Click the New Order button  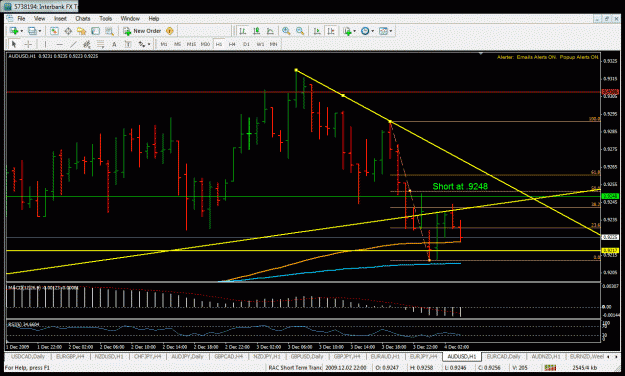click(x=142, y=31)
